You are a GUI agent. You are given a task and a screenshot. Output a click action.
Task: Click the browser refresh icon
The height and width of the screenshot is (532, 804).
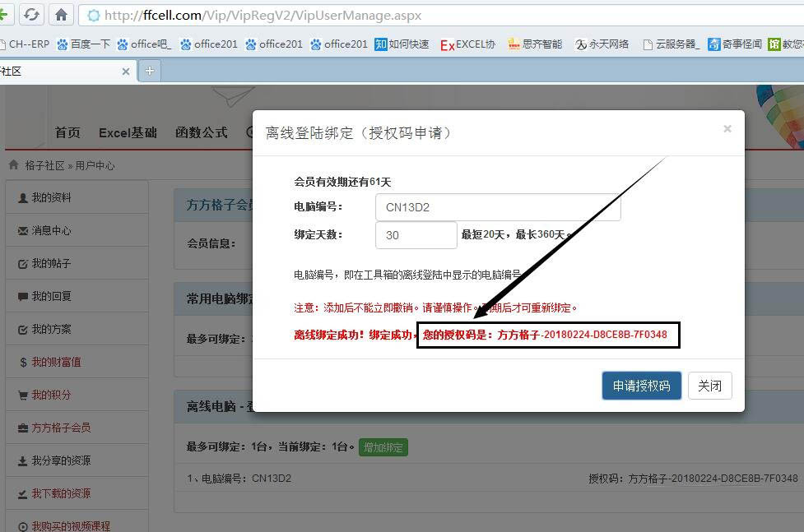pos(32,15)
